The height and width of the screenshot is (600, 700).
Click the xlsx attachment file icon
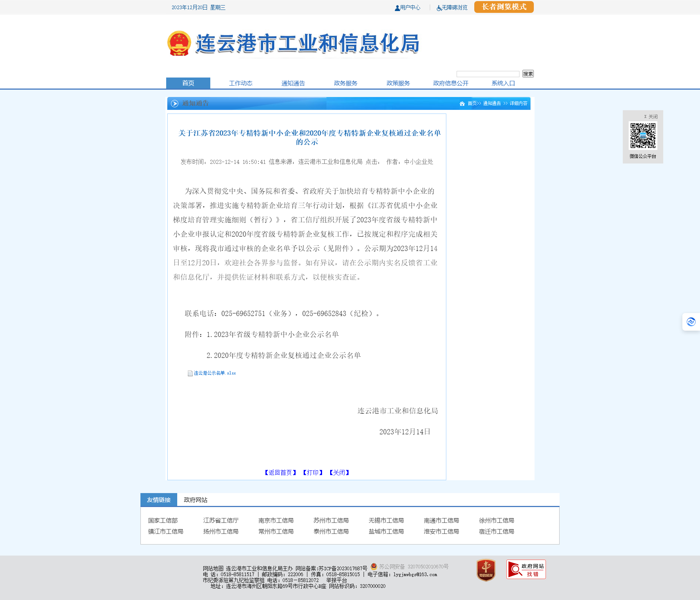pos(190,373)
